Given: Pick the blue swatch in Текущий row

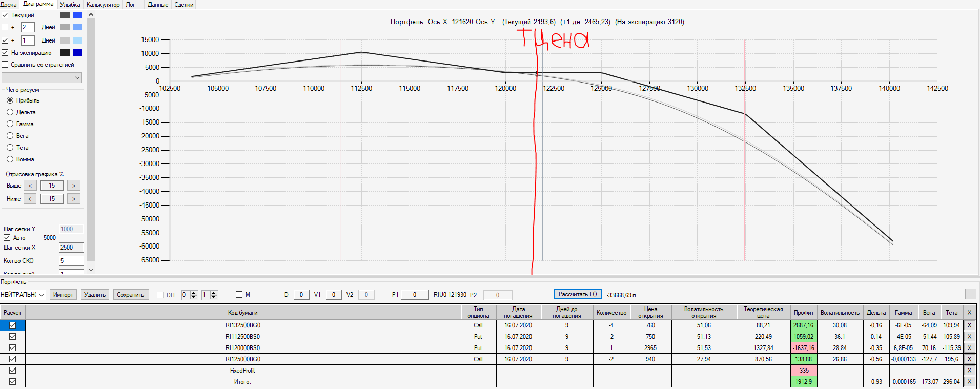Looking at the screenshot, I should [x=77, y=15].
